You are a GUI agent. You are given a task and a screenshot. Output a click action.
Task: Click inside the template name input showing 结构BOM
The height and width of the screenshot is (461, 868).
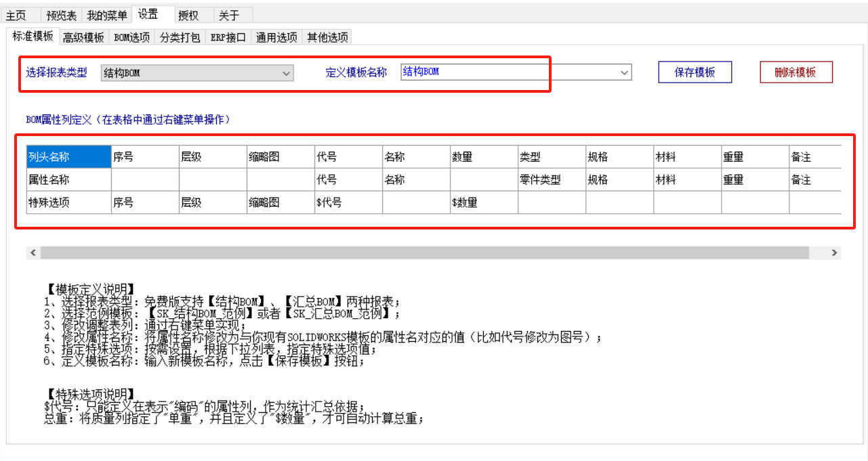(x=474, y=72)
